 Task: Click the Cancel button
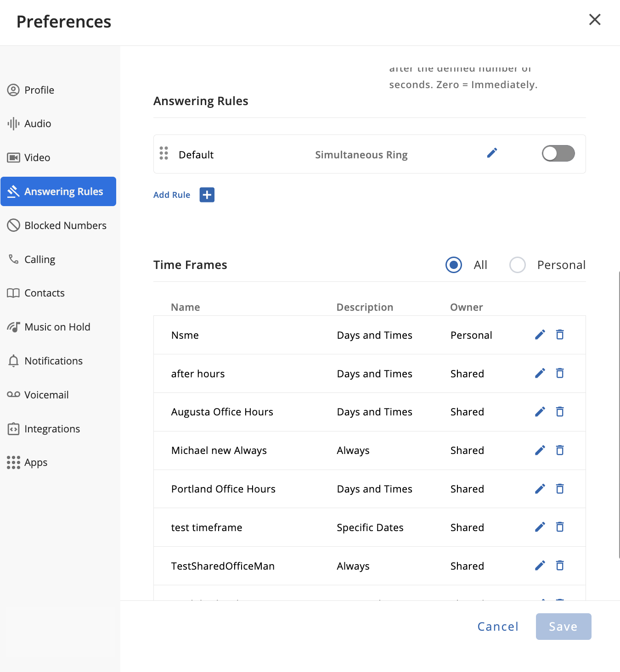click(x=498, y=627)
